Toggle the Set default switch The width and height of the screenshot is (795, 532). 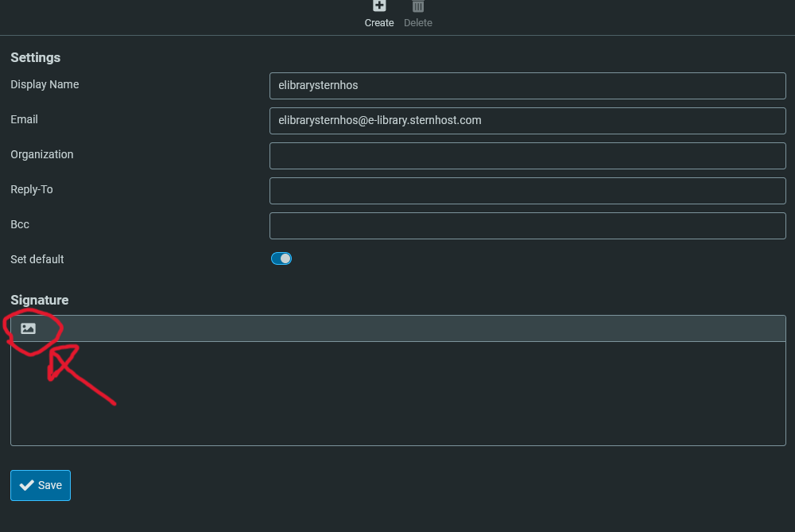(x=281, y=258)
